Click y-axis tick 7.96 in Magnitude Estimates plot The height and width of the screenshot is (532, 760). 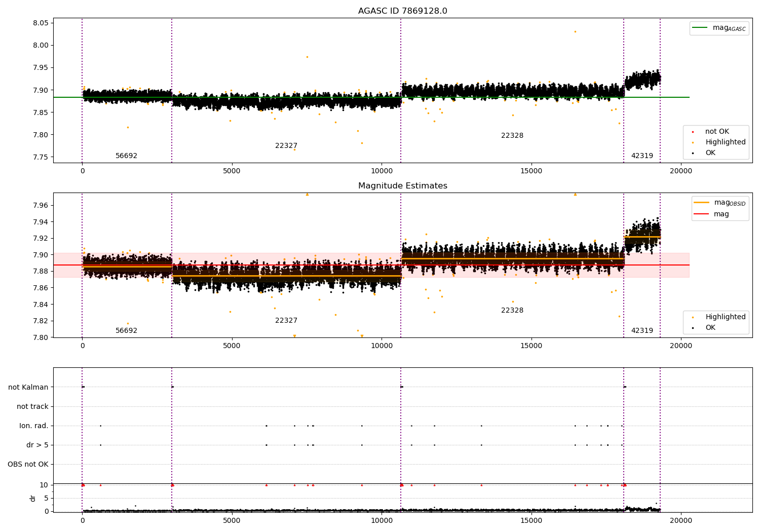(41, 205)
